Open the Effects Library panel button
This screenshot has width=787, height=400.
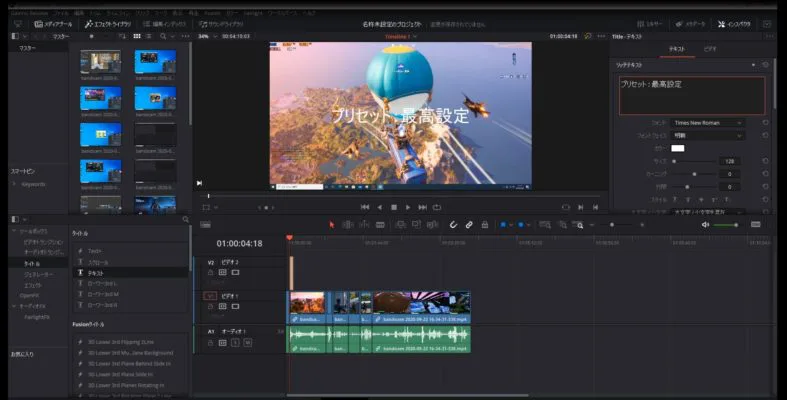[108, 24]
